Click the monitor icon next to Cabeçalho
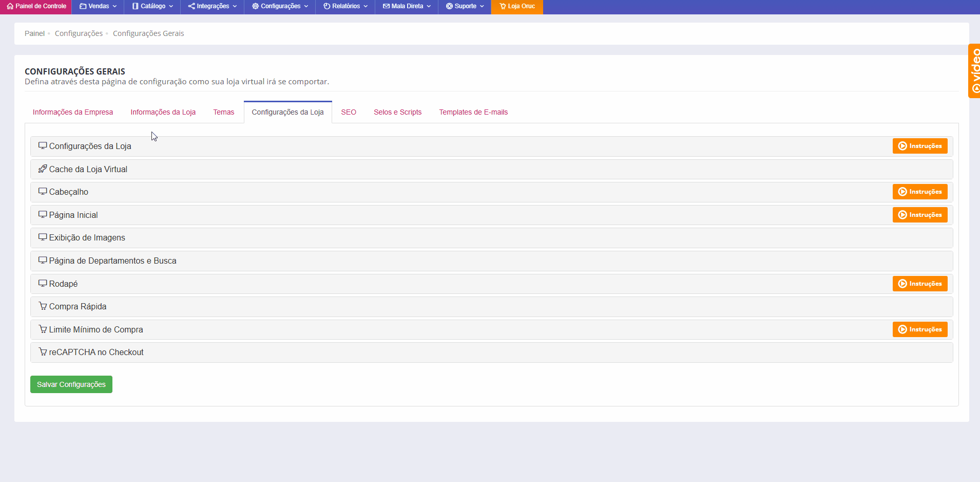Viewport: 980px width, 482px height. [43, 191]
